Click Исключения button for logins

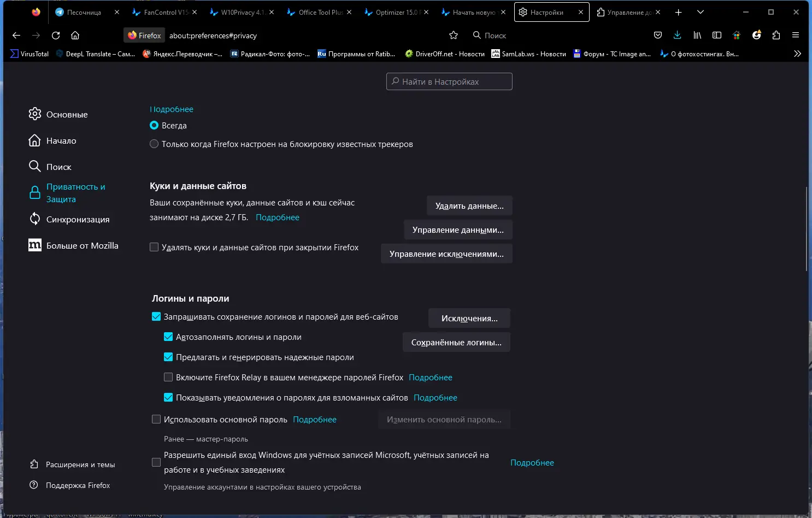(469, 319)
